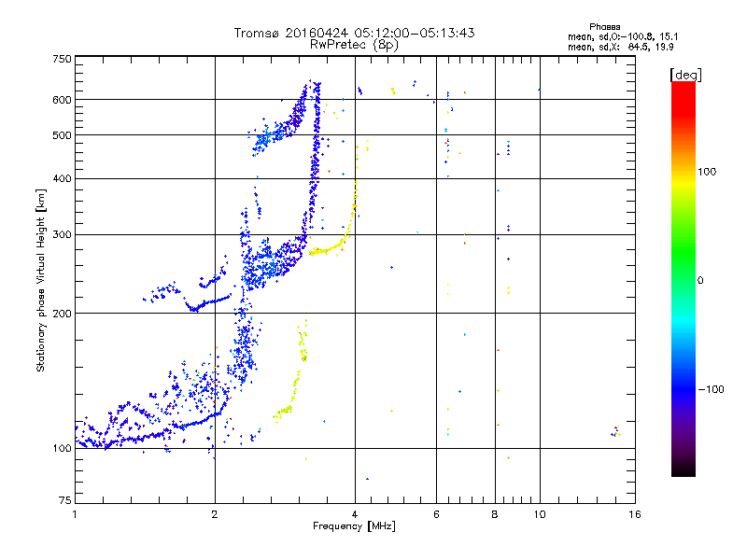Click the y-axis tick label "200"
Image resolution: width=747 pixels, height=560 pixels.
[x=62, y=314]
